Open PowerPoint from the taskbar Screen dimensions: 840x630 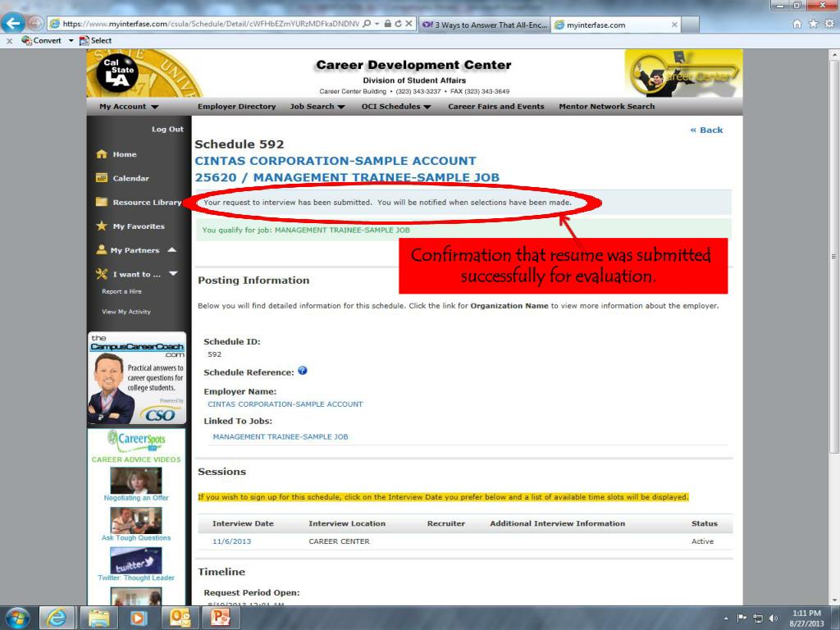pos(220,619)
